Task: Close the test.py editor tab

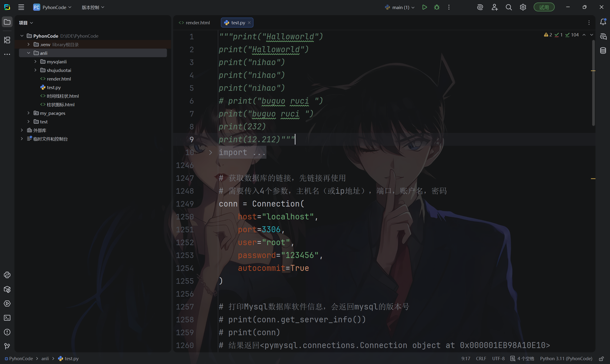Action: (249, 23)
